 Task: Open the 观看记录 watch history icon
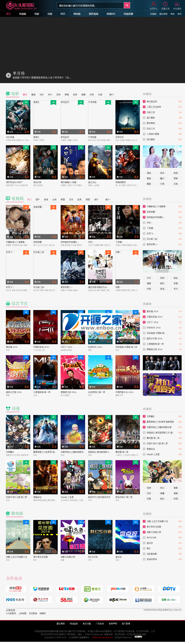(x=165, y=4)
